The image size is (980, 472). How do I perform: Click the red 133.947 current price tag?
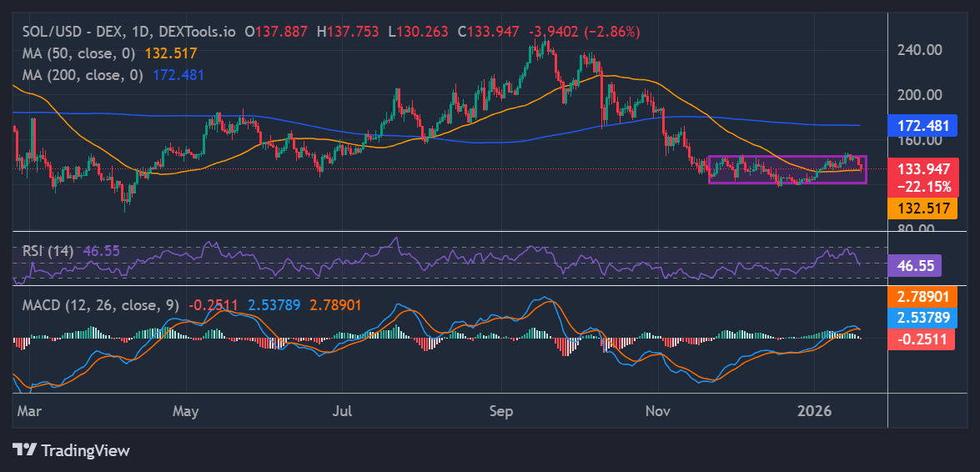tap(922, 168)
